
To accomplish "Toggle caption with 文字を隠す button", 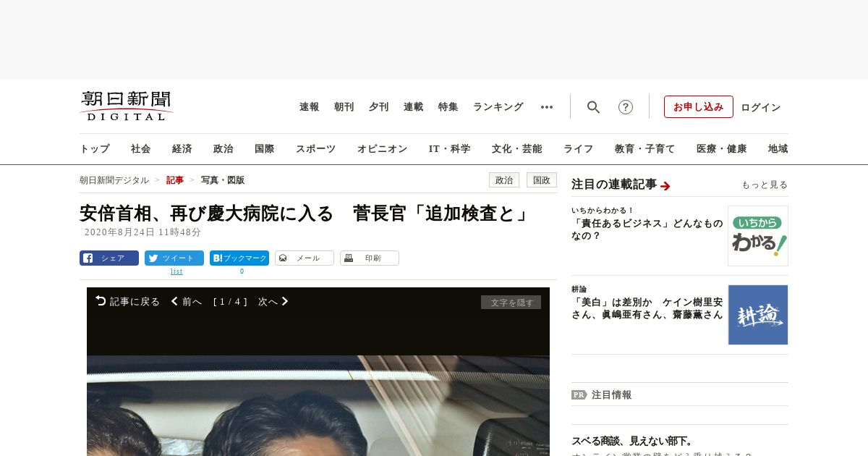I will point(511,303).
